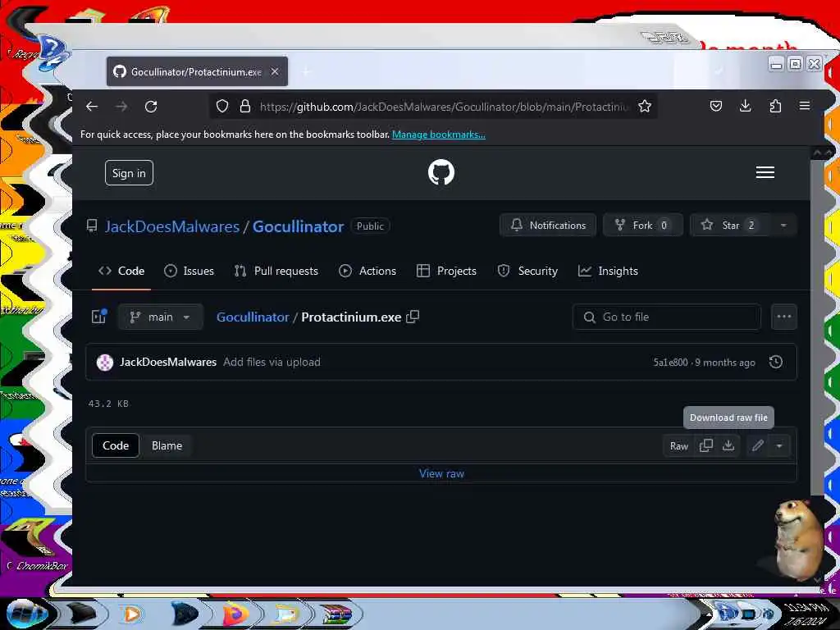
Task: Fork the repository with Fork button
Action: click(x=642, y=225)
